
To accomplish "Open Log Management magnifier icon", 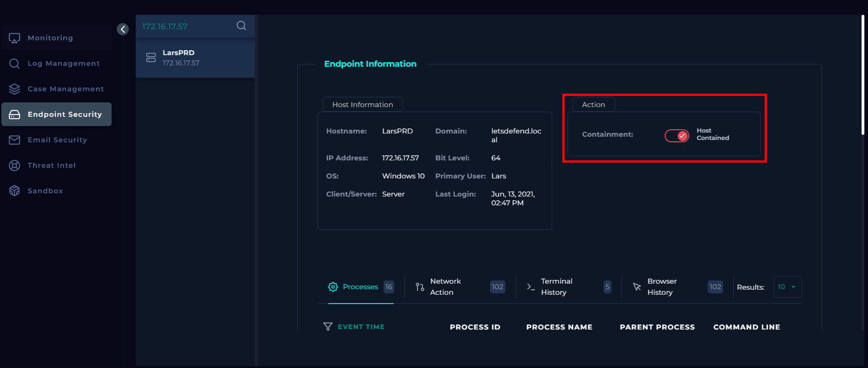I will 14,63.
